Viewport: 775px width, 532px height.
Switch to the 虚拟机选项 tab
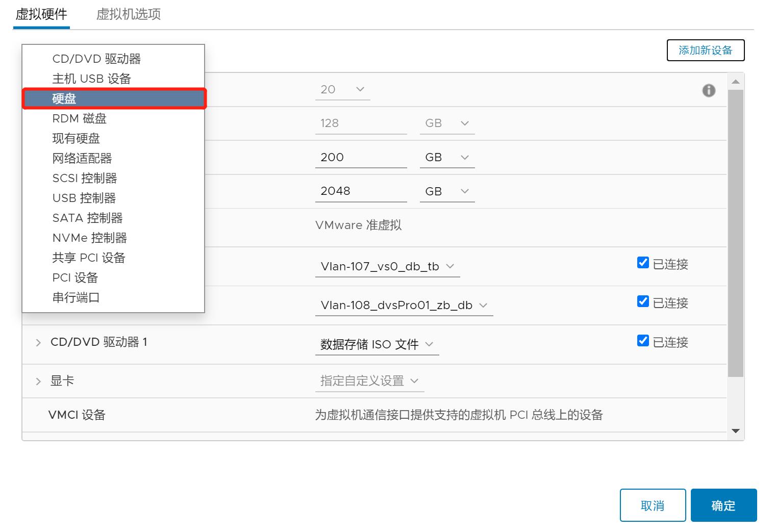click(x=128, y=14)
